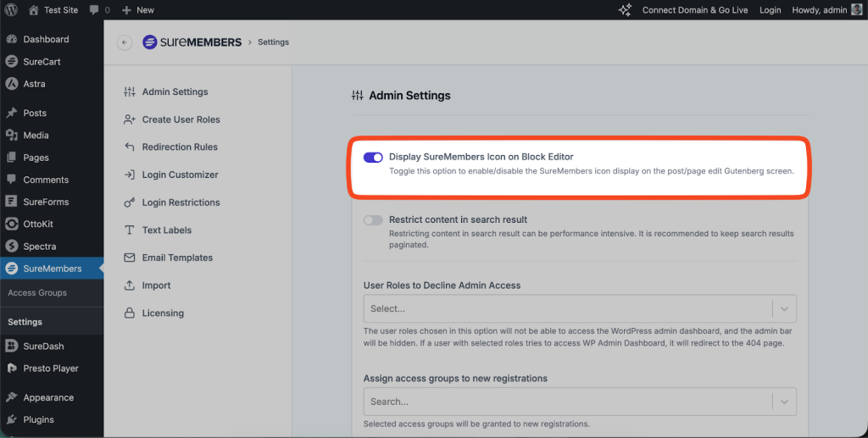
Task: Open the Login Customizer settings tab
Action: tap(180, 175)
